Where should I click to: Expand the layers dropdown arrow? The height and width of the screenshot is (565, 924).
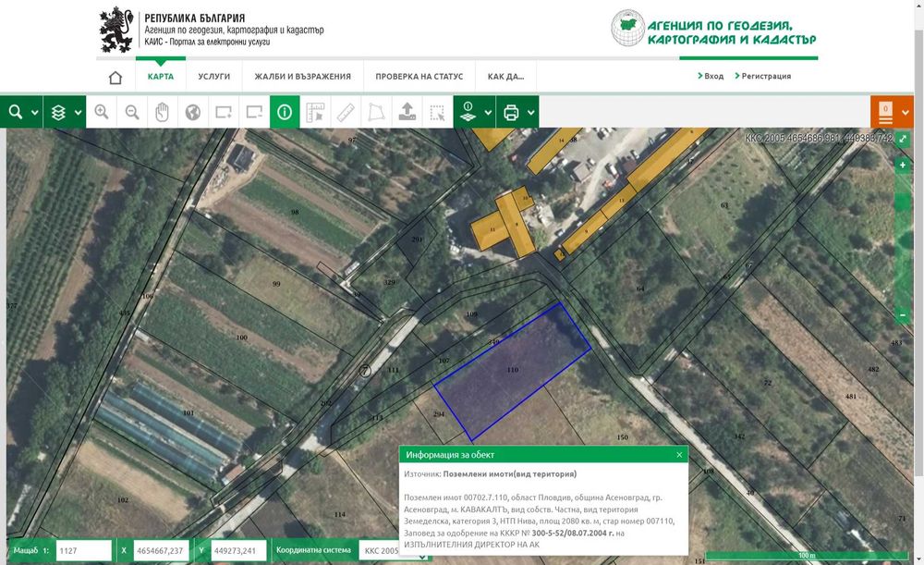[x=79, y=113]
